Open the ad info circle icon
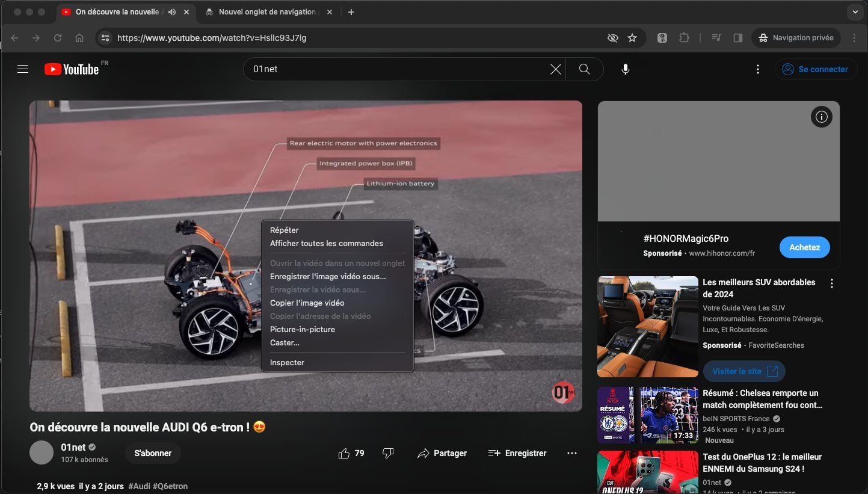868x494 pixels. pyautogui.click(x=822, y=117)
